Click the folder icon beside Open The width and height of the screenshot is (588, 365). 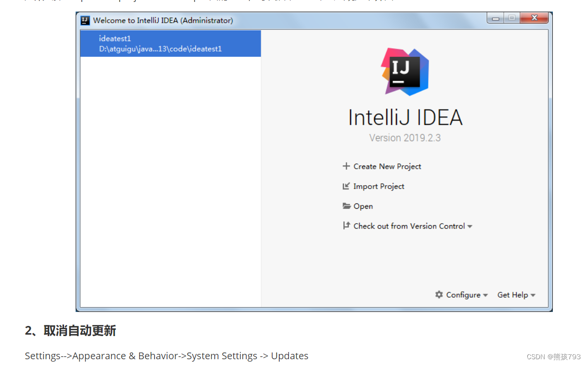click(x=346, y=206)
